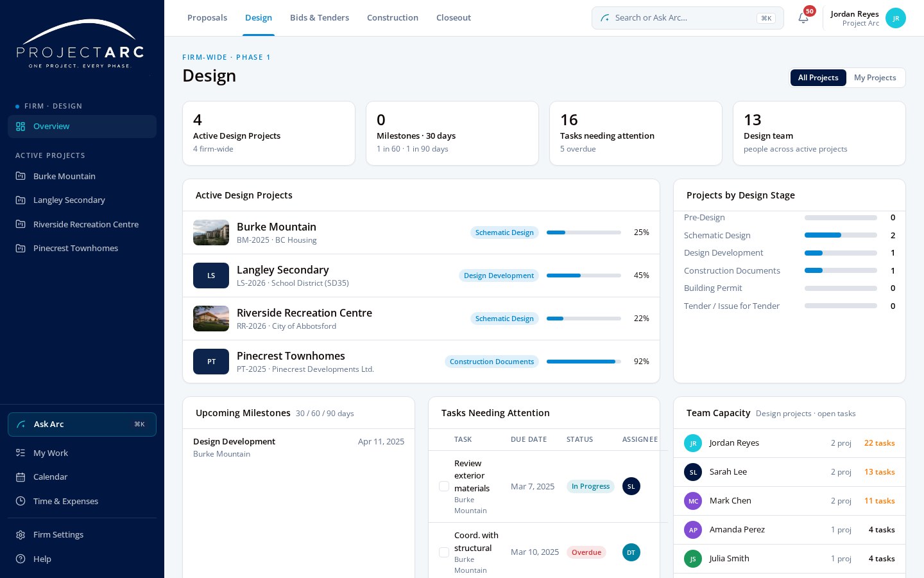Image resolution: width=924 pixels, height=578 pixels.
Task: Open the Proposals tab
Action: point(207,18)
